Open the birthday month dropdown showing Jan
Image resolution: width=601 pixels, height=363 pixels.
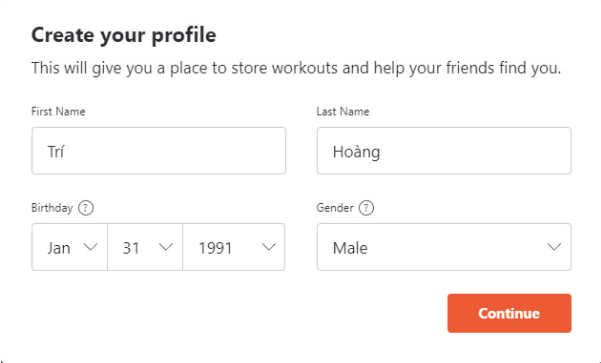pyautogui.click(x=69, y=247)
